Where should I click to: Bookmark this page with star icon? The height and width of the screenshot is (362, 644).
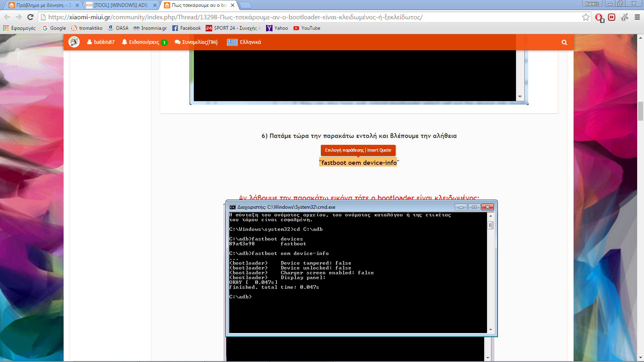[x=586, y=17]
